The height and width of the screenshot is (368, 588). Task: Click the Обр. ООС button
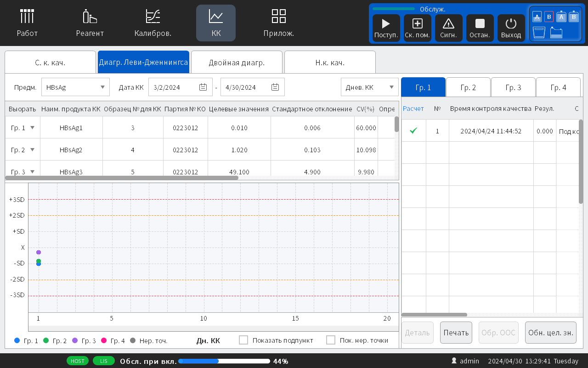tap(498, 333)
